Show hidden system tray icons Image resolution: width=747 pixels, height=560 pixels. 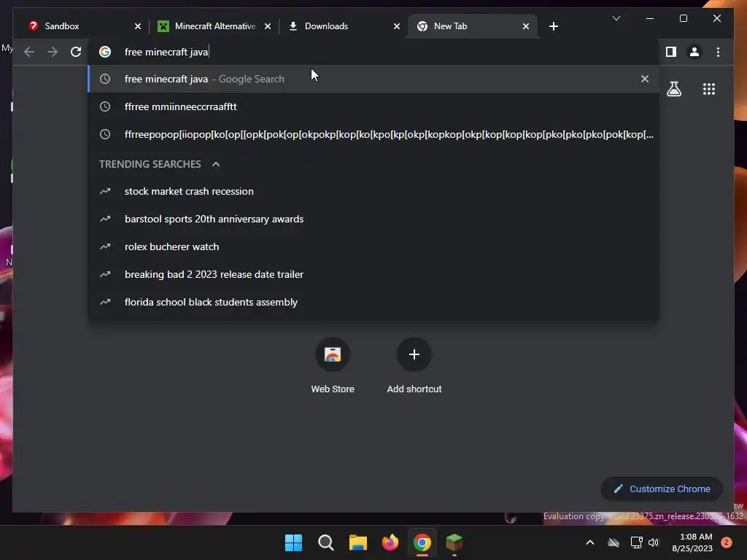[x=589, y=542]
